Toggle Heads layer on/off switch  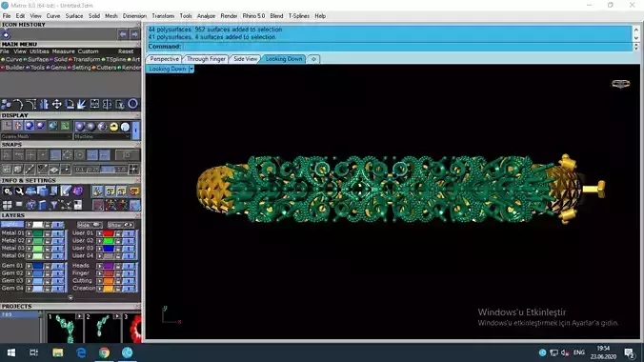coord(129,267)
